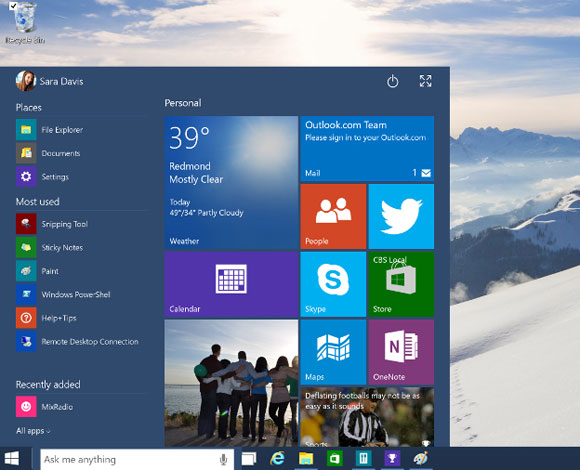Launch the Paint icon in Most used
Image resolution: width=580 pixels, height=470 pixels.
[26, 271]
